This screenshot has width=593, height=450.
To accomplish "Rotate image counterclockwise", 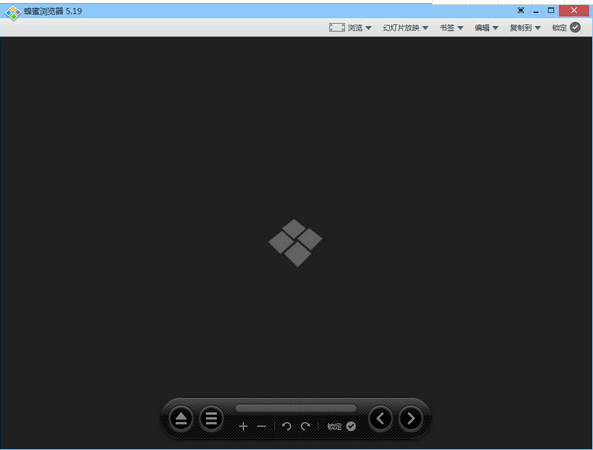I will pos(286,427).
